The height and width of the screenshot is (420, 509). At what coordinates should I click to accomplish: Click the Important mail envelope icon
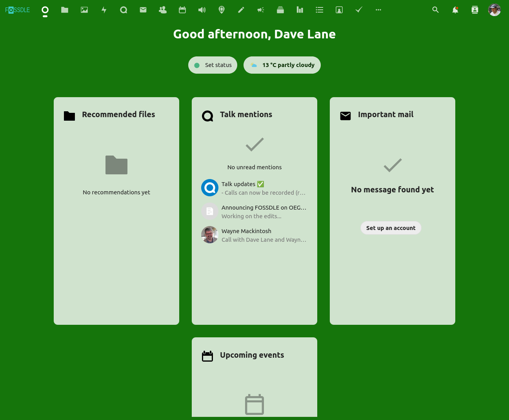345,116
